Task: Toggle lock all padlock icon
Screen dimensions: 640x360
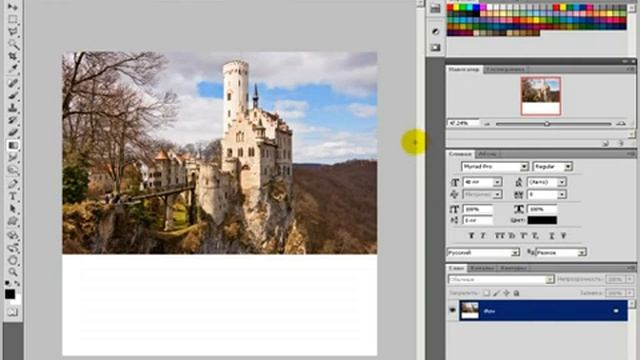Action: click(516, 293)
